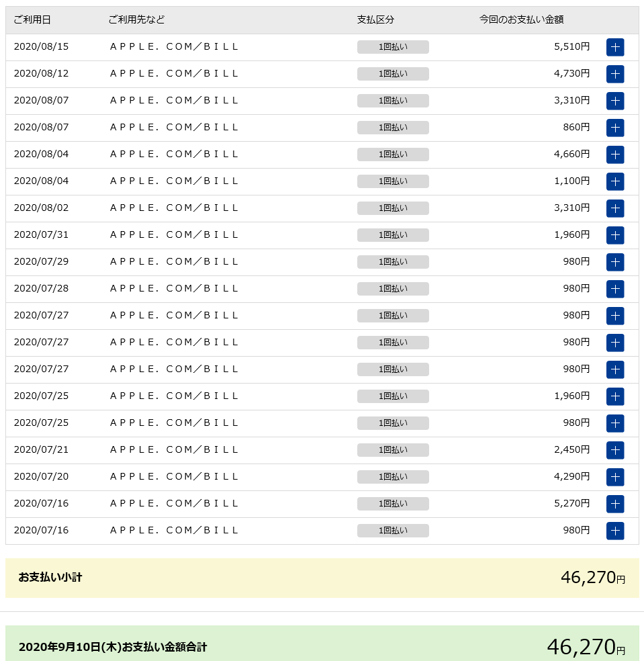This screenshot has width=644, height=661.
Task: Click 1回払い badge in 2020/08/12 row
Action: (x=393, y=74)
